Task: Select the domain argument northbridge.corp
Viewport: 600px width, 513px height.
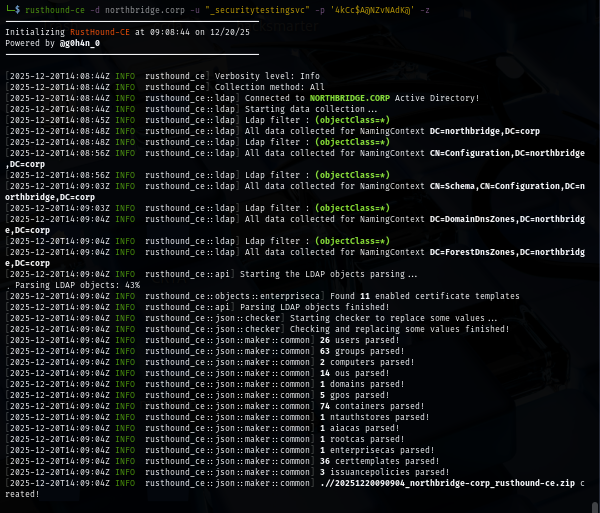Action: [x=145, y=10]
